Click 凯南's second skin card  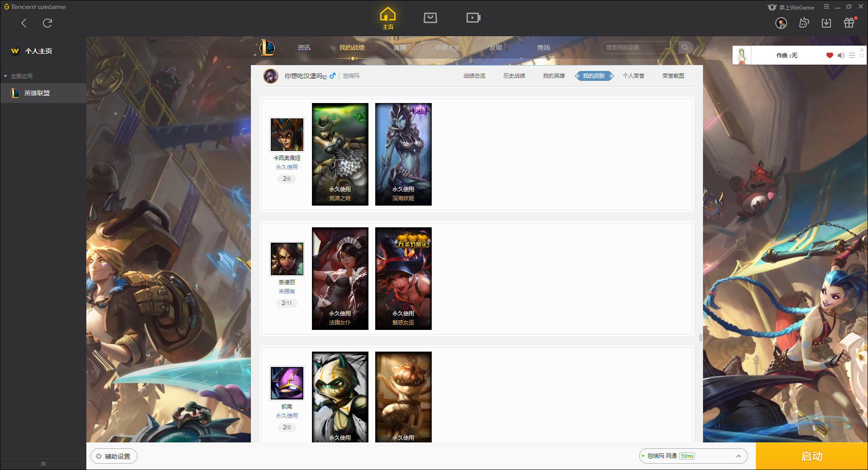403,397
